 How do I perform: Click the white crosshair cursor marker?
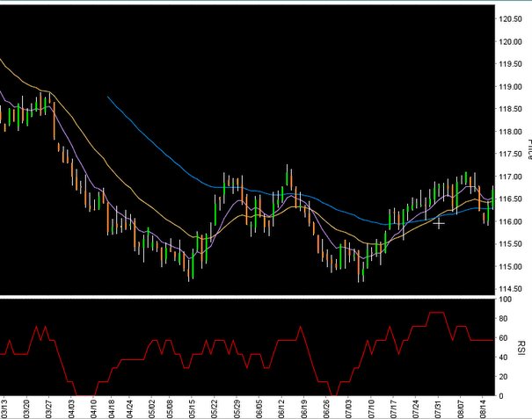[x=439, y=223]
